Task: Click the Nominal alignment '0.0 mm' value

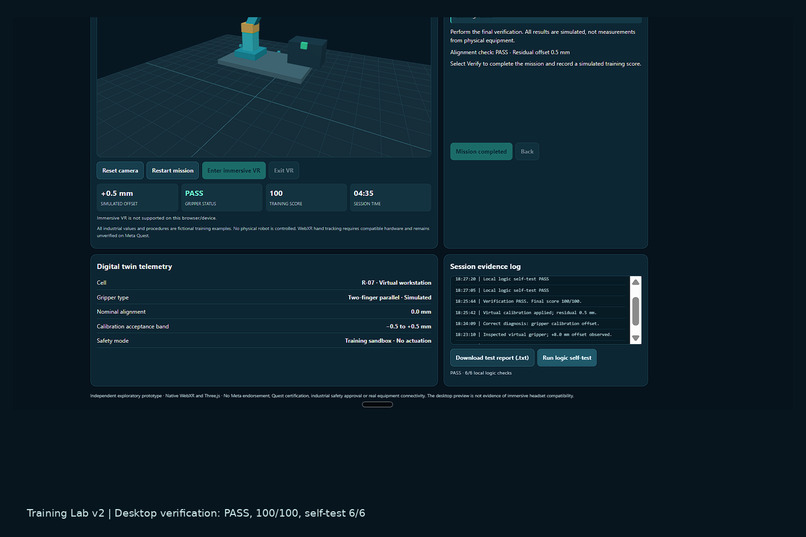Action: [x=421, y=311]
